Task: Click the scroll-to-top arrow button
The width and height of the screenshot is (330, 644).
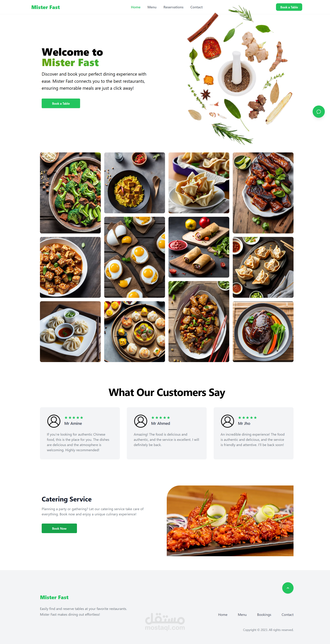Action: pos(288,588)
